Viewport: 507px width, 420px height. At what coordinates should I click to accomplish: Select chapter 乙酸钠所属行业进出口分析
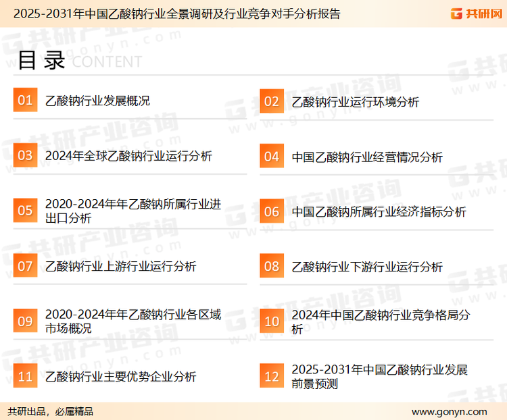133,211
